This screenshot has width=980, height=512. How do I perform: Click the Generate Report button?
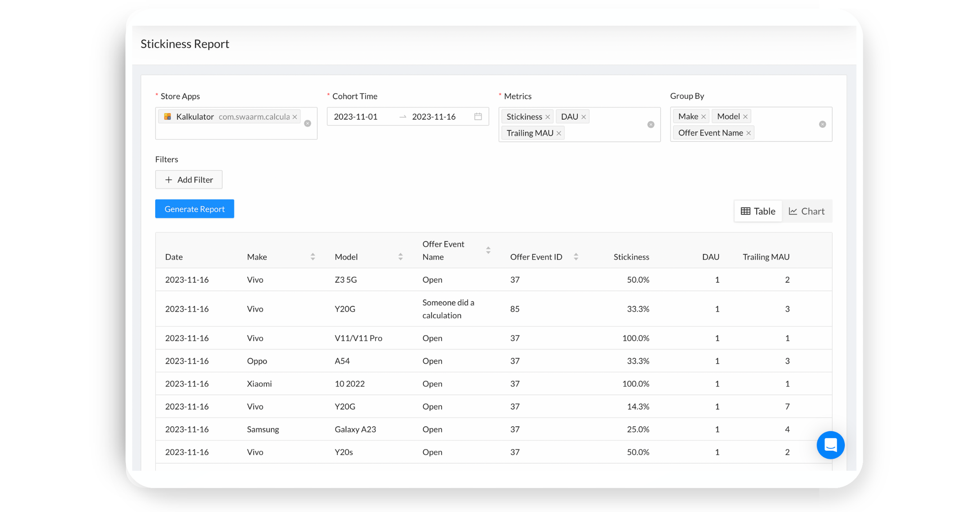click(195, 209)
